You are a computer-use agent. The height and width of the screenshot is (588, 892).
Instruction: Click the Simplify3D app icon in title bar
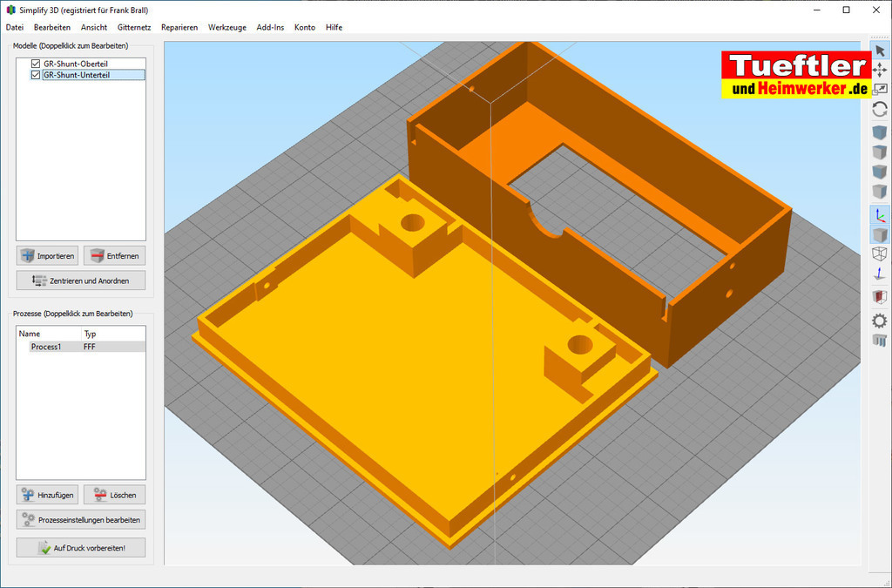pos(10,10)
